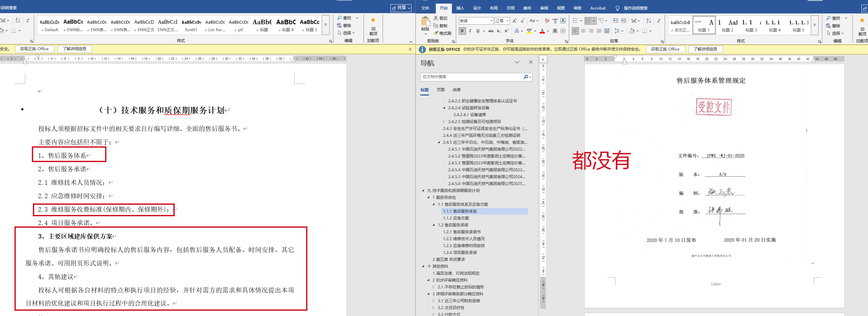Viewport: 868px width, 316px height.
Task: Click the Sort icon in the left window ribbon
Action: point(18,21)
